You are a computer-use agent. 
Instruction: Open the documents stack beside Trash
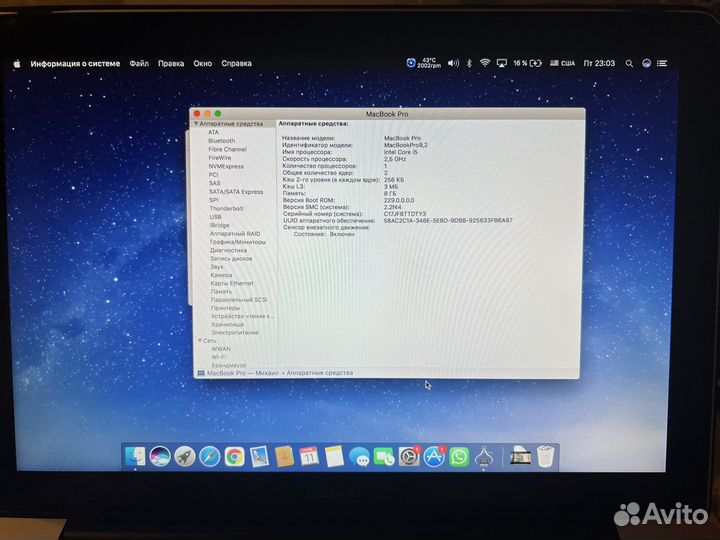pyautogui.click(x=520, y=457)
